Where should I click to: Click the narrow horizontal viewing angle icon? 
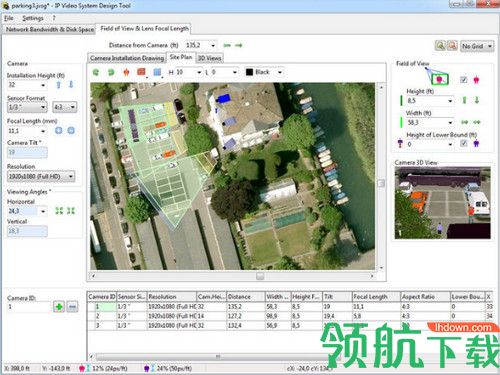coord(71,211)
